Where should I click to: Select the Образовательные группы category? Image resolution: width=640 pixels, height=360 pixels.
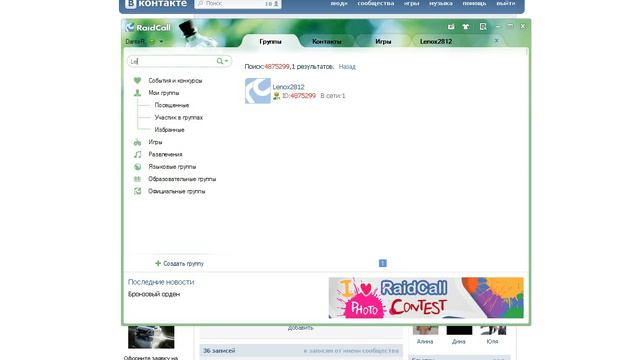[182, 179]
